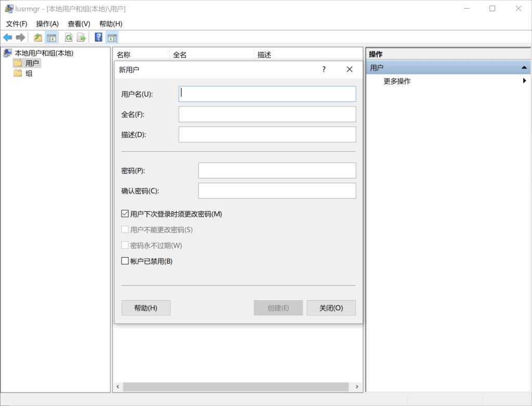Export the list using the export icon
This screenshot has width=532, height=406.
click(x=81, y=37)
